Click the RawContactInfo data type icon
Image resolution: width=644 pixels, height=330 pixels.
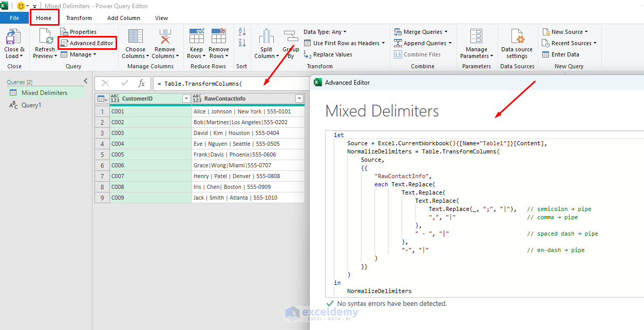197,99
